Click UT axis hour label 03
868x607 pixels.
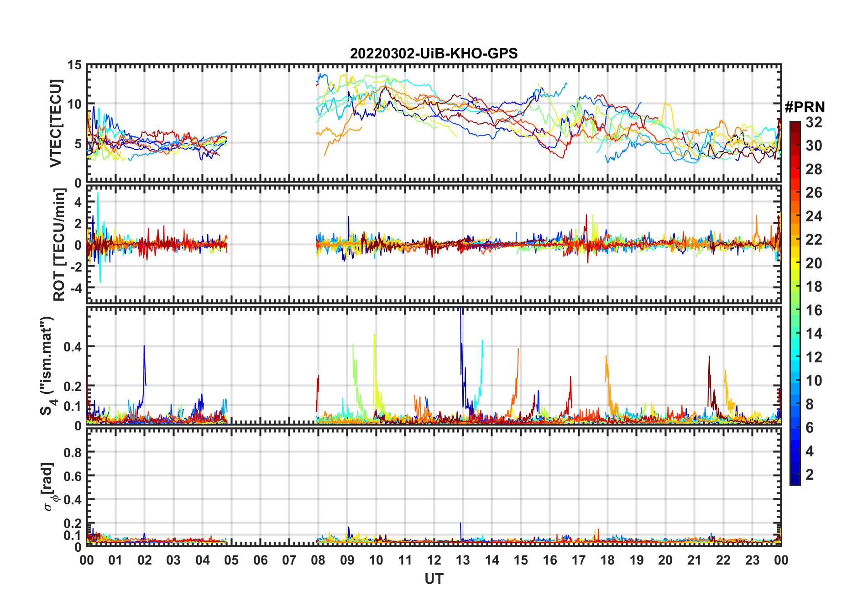click(173, 560)
